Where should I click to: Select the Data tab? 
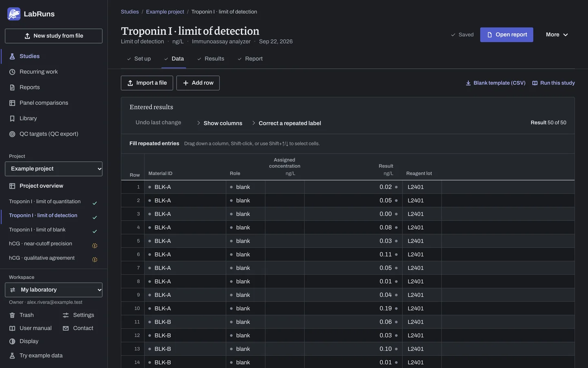(174, 59)
